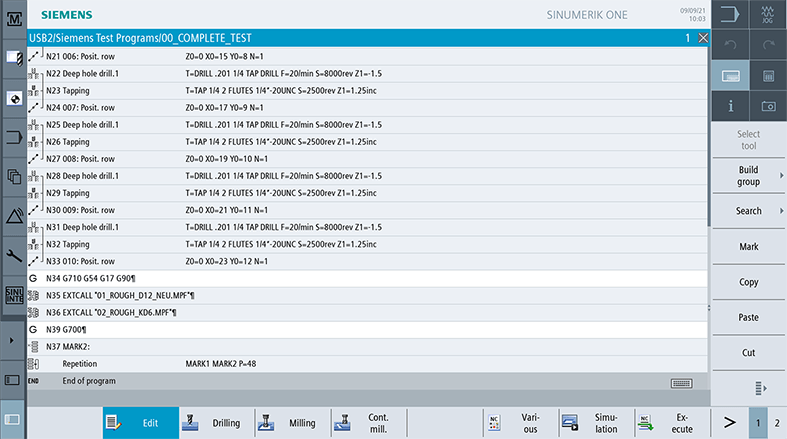Open the Drilling menu
Screen dimensions: 787x439
[x=217, y=423]
